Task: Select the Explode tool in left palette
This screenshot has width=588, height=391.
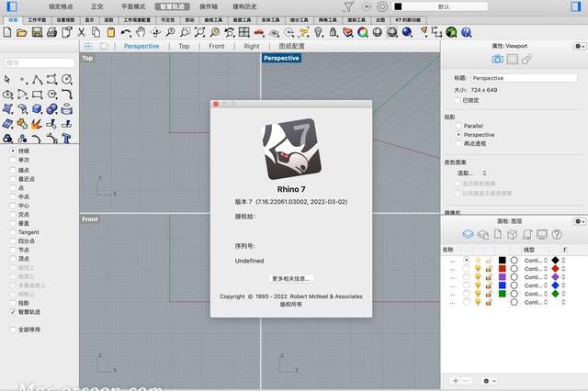Action: coord(37,124)
